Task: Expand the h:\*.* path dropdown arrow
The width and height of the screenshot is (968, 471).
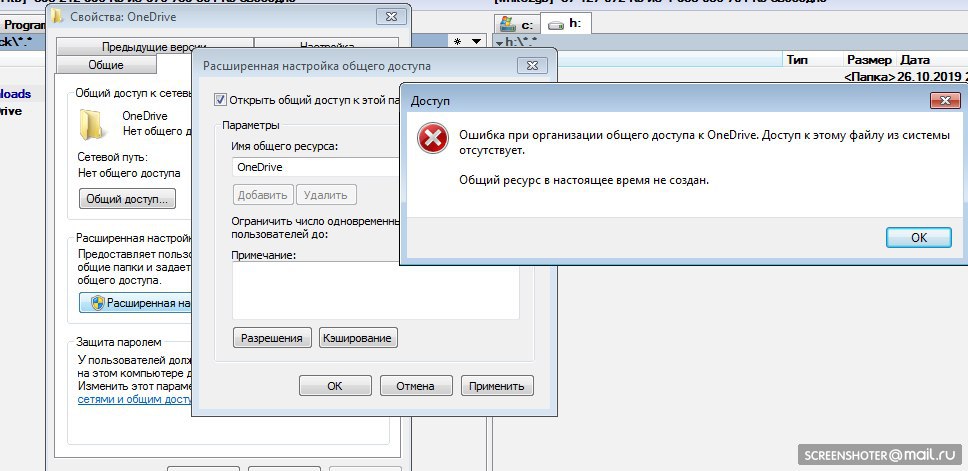Action: 499,43
